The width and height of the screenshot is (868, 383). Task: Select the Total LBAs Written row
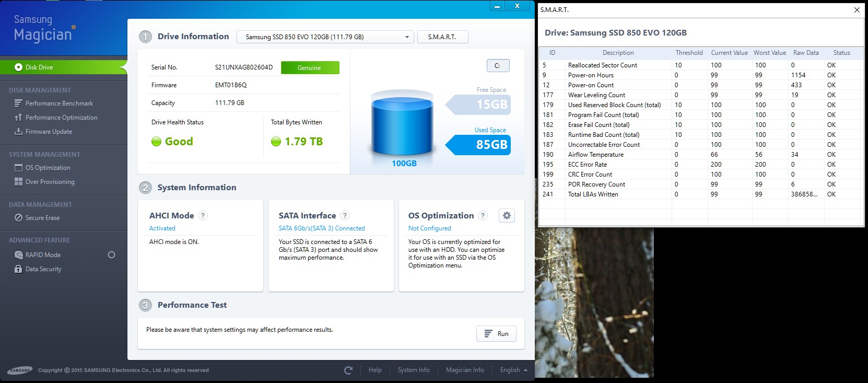pos(701,194)
